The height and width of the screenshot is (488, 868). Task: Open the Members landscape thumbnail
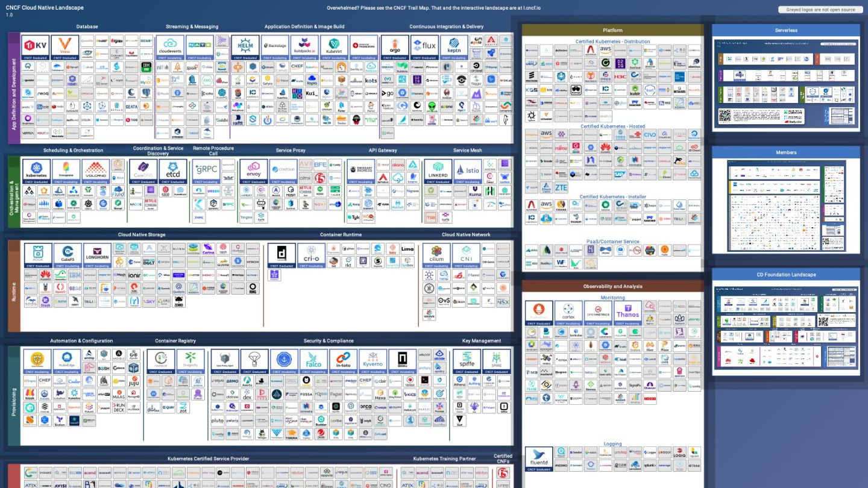tap(786, 205)
